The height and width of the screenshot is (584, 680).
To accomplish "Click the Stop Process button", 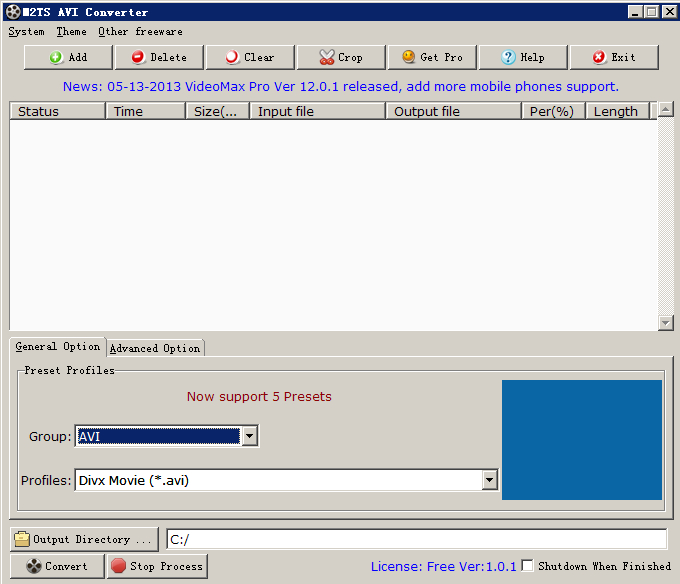I will click(157, 566).
